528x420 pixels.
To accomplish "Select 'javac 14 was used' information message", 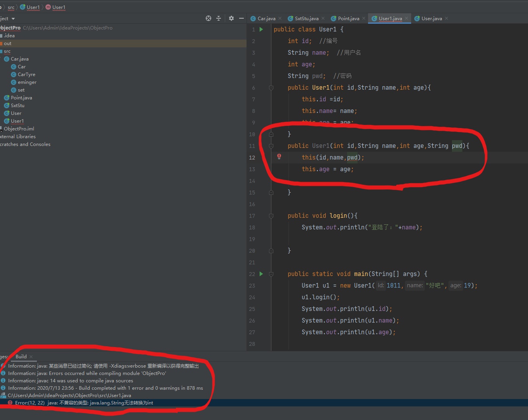I will (71, 381).
